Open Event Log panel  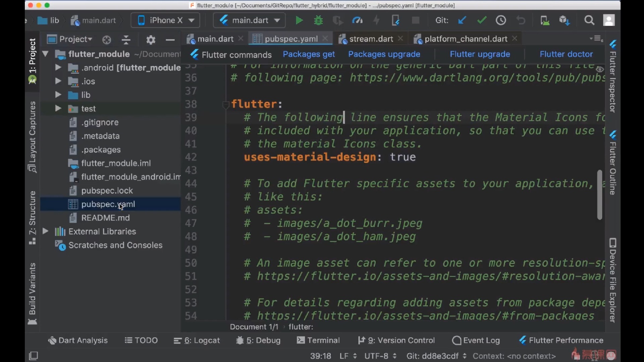tap(476, 341)
